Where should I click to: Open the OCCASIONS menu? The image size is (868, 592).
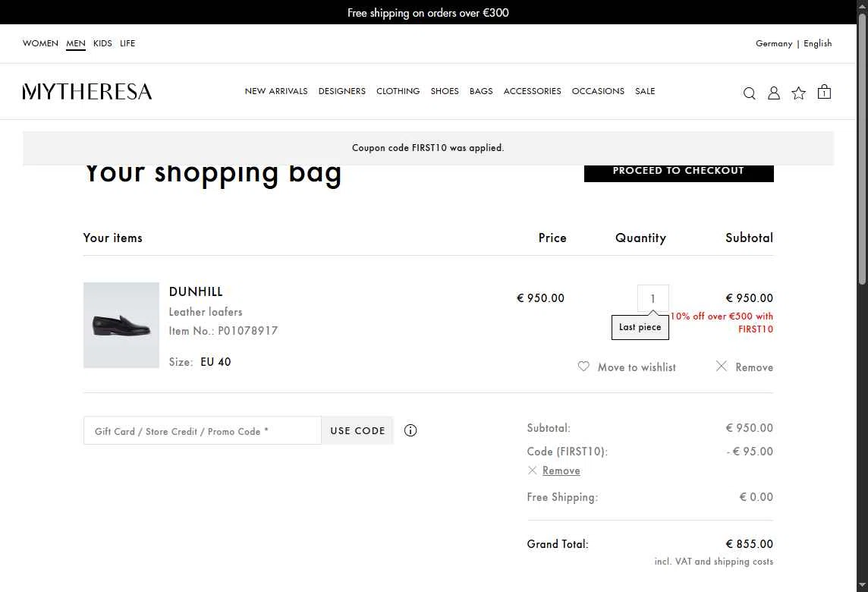point(598,91)
